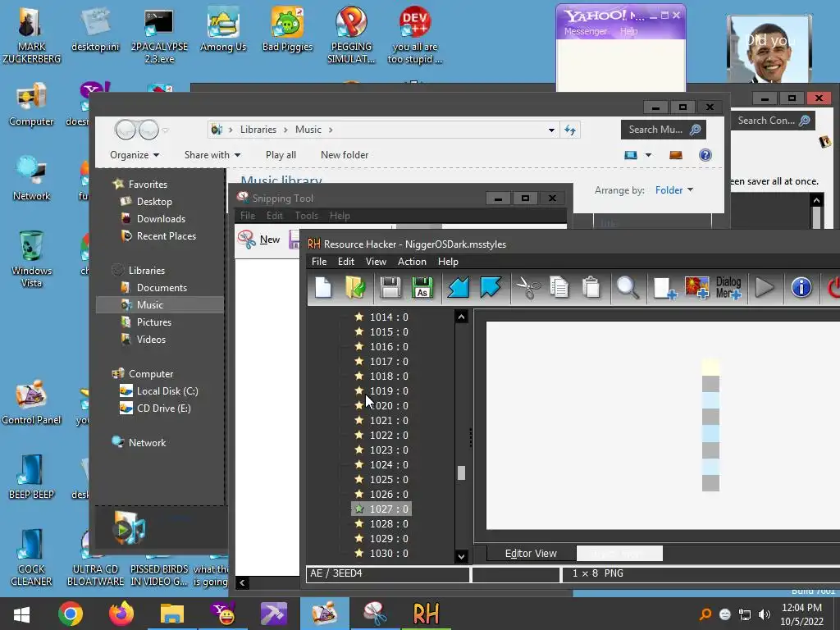Click the resource tree scroll down arrow
This screenshot has width=840, height=630.
click(461, 556)
